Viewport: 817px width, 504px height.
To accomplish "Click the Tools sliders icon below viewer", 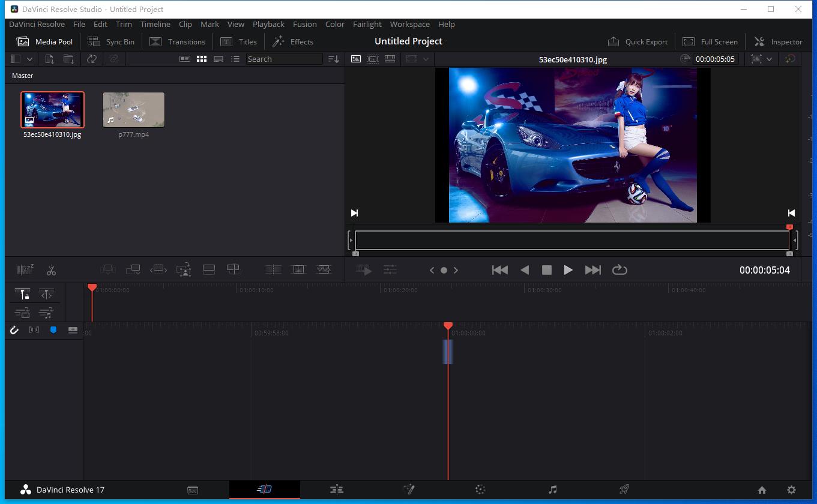I will pos(390,270).
